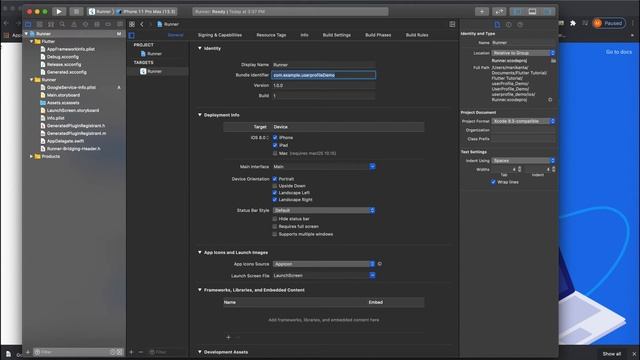
Task: Go back with the editor back arrow
Action: pyautogui.click(x=142, y=24)
